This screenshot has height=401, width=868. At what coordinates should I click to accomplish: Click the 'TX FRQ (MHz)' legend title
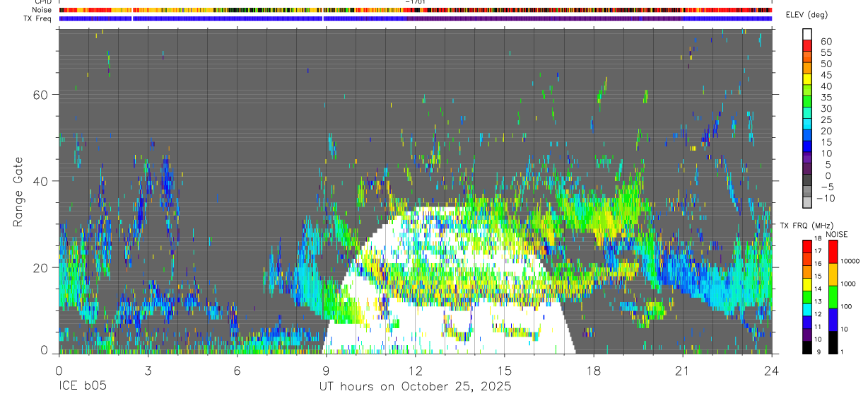807,225
